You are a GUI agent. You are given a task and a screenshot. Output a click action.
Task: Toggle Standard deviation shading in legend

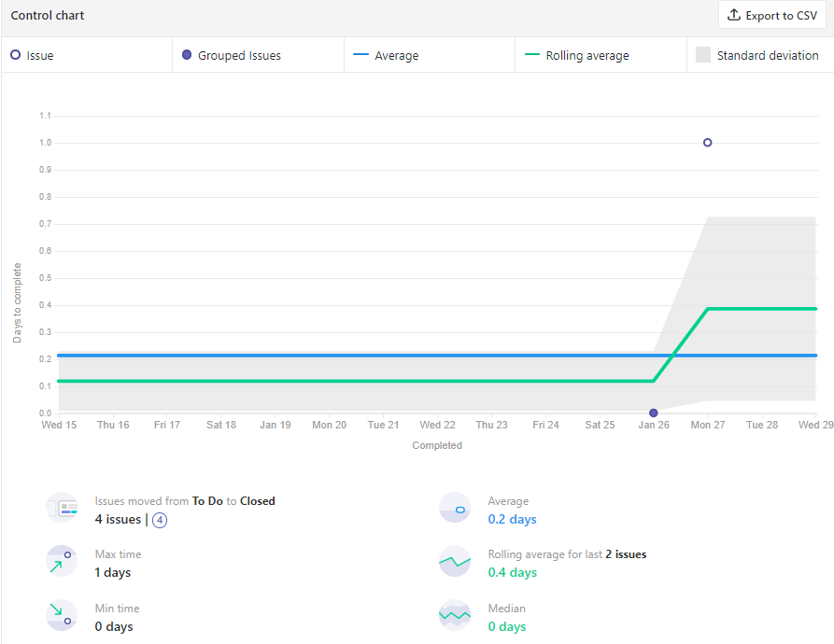click(x=757, y=56)
